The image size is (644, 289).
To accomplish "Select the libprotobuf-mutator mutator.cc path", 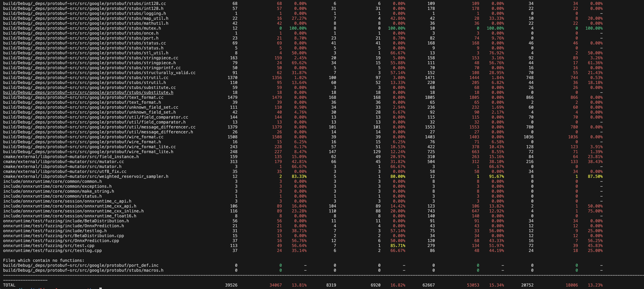I will point(63,162).
